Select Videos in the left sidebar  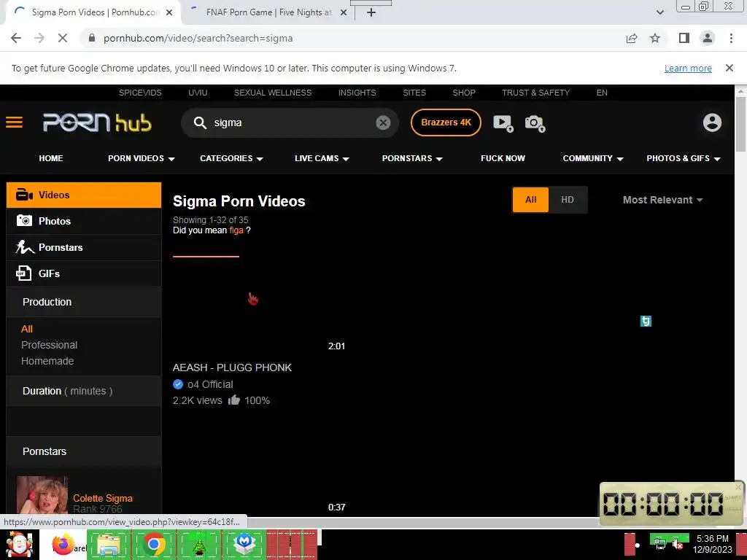click(x=84, y=195)
